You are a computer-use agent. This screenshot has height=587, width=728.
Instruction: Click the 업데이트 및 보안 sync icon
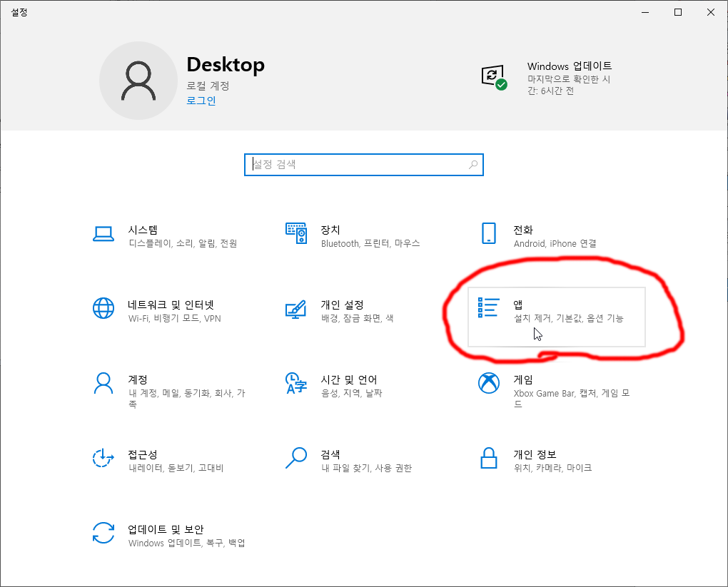[103, 533]
